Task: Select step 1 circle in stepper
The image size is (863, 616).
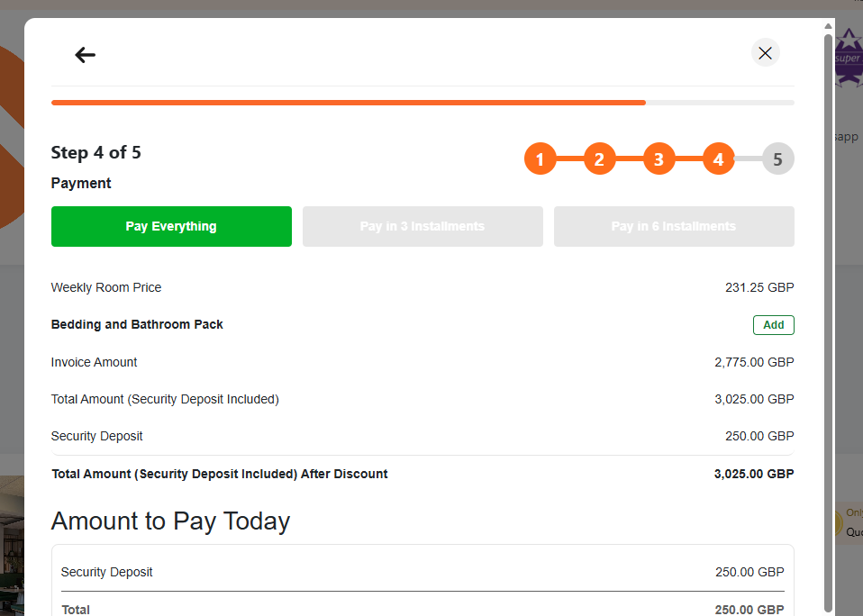Action: coord(540,159)
